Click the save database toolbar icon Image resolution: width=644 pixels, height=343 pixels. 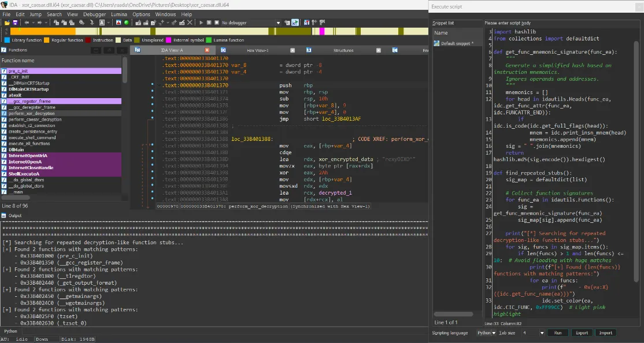point(15,23)
